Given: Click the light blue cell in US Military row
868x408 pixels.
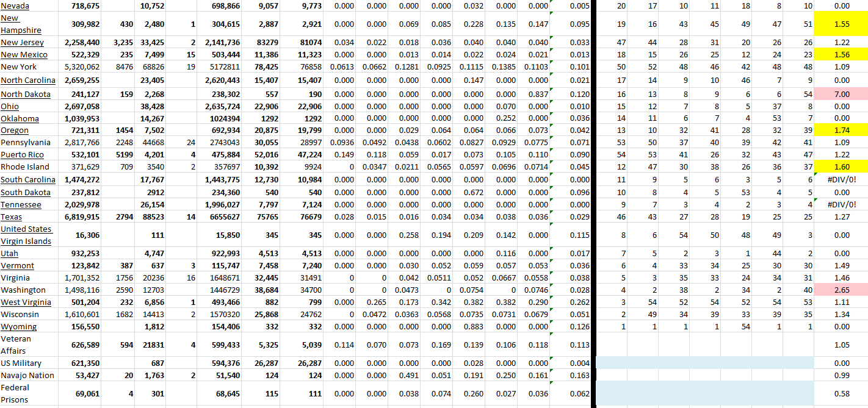Looking at the screenshot, I should tap(704, 363).
